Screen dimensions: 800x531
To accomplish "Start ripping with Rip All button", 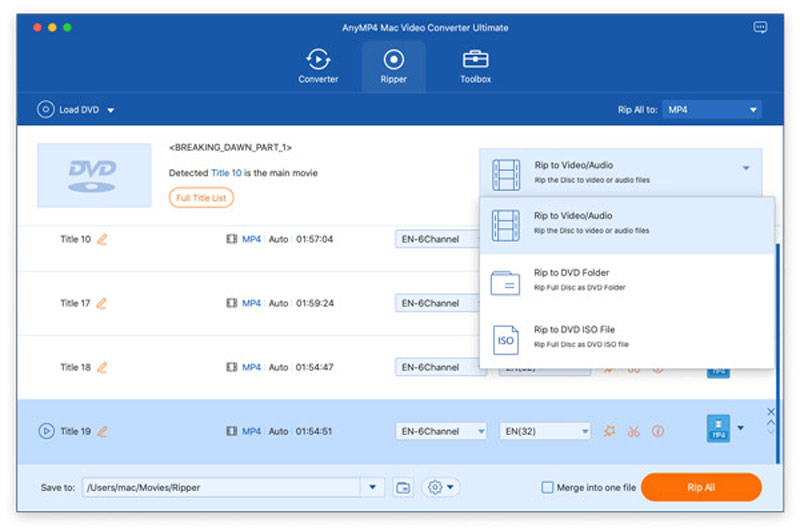I will click(701, 487).
